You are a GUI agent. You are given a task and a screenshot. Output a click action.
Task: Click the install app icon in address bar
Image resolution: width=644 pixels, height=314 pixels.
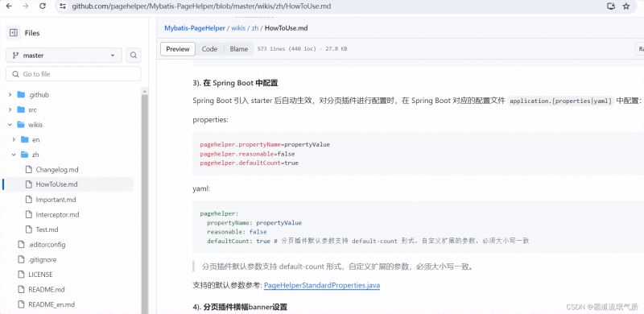coord(611,6)
